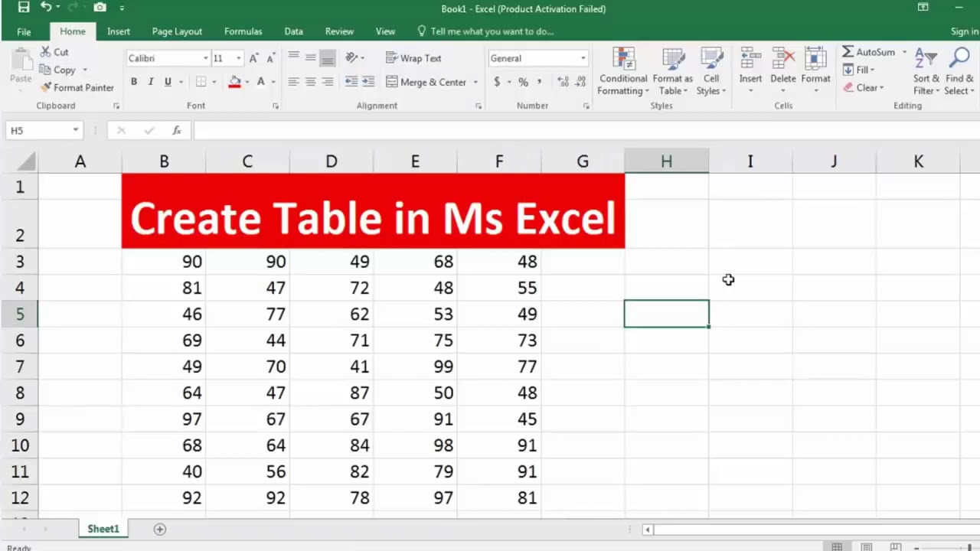The height and width of the screenshot is (551, 980).
Task: Click the formula bar input field
Action: point(586,130)
